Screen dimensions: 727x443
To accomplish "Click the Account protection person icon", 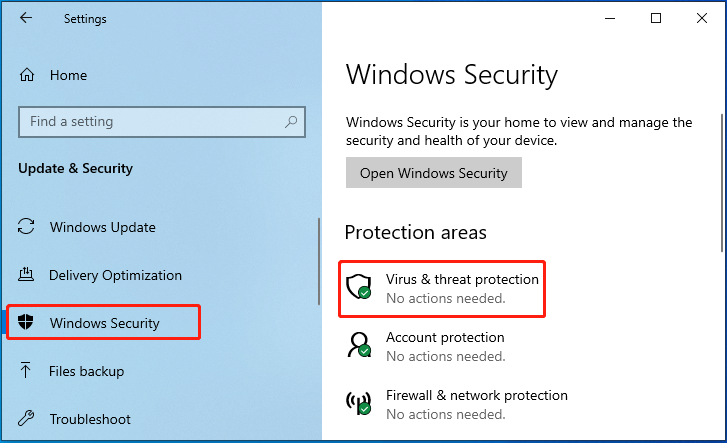I will click(x=359, y=345).
